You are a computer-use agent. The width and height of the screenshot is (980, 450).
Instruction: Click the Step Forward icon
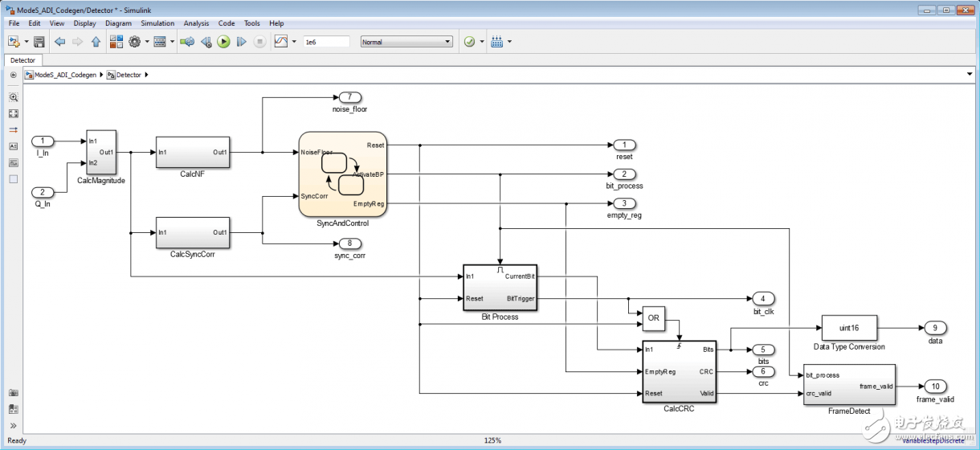point(241,42)
